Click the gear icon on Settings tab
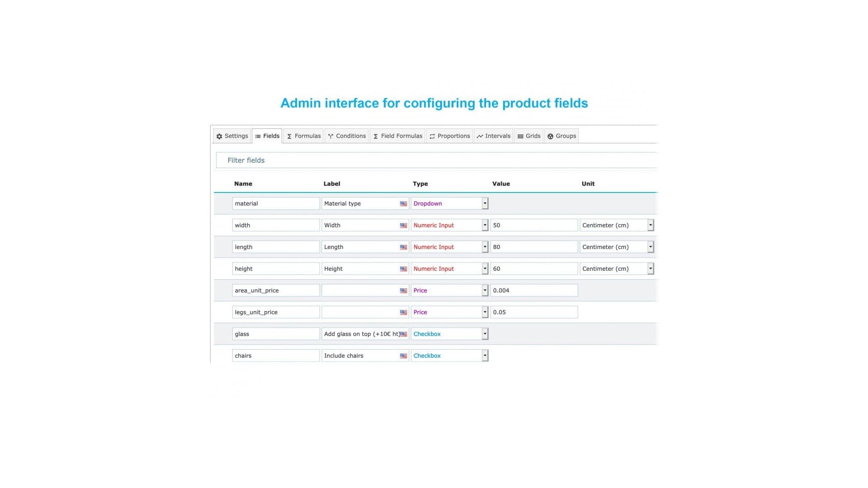The width and height of the screenshot is (868, 488). [x=219, y=136]
